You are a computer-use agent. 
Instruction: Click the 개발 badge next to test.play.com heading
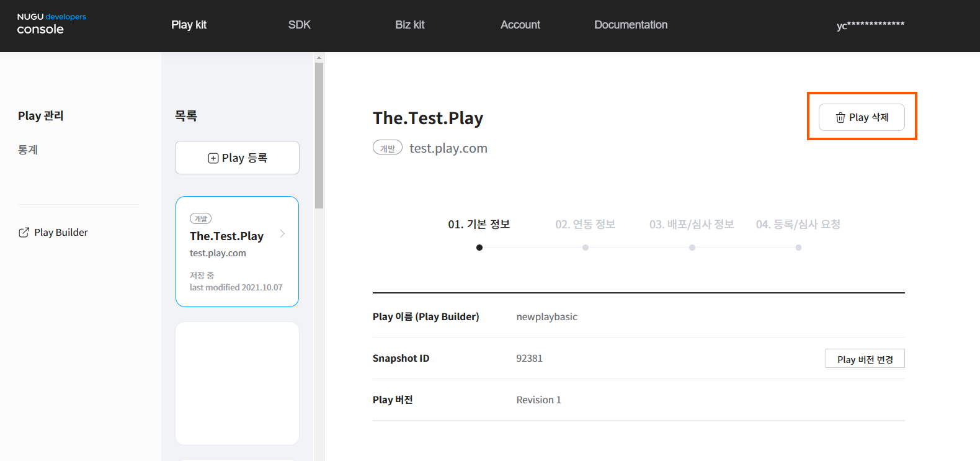click(387, 148)
